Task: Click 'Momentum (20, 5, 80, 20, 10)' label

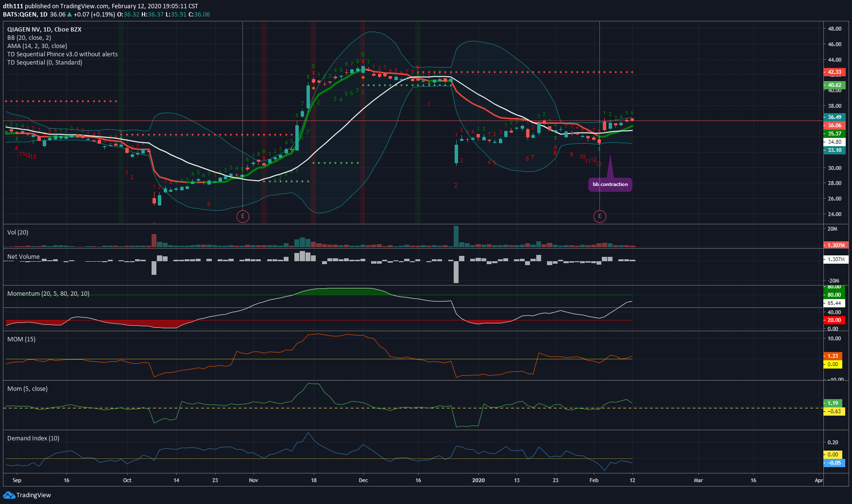Action: pyautogui.click(x=48, y=294)
